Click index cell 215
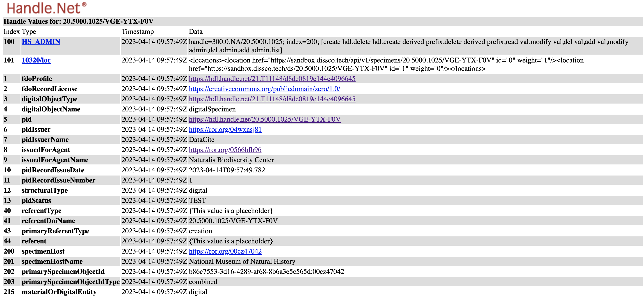Image resolution: width=644 pixels, height=305 pixels. click(12, 292)
